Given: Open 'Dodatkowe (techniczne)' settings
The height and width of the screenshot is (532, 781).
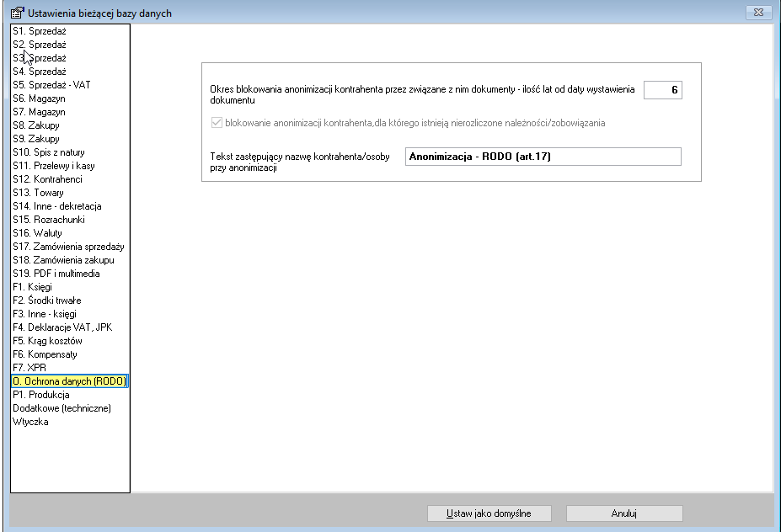Looking at the screenshot, I should click(62, 408).
